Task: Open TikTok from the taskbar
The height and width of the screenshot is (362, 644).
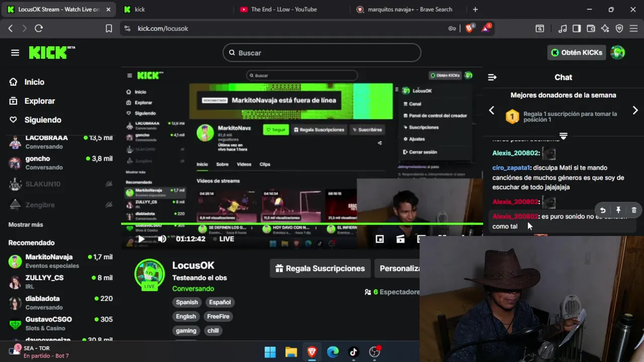Action: [353, 352]
